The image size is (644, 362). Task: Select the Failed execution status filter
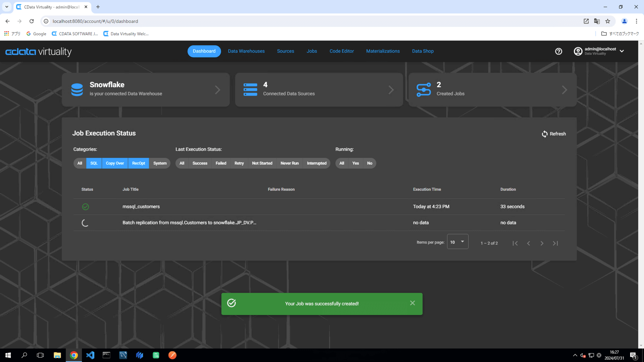point(221,163)
